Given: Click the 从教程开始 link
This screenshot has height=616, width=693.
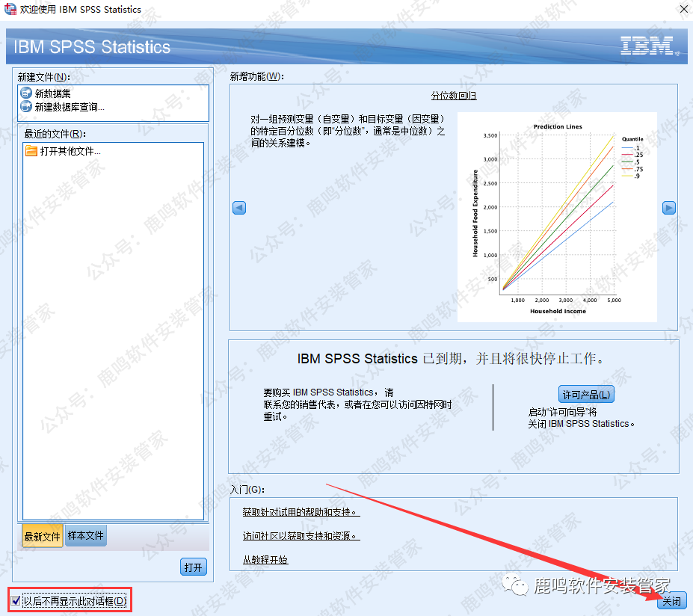Looking at the screenshot, I should coord(265,560).
